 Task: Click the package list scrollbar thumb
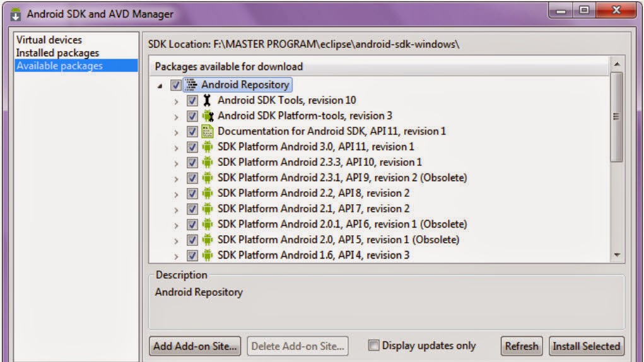[x=616, y=117]
